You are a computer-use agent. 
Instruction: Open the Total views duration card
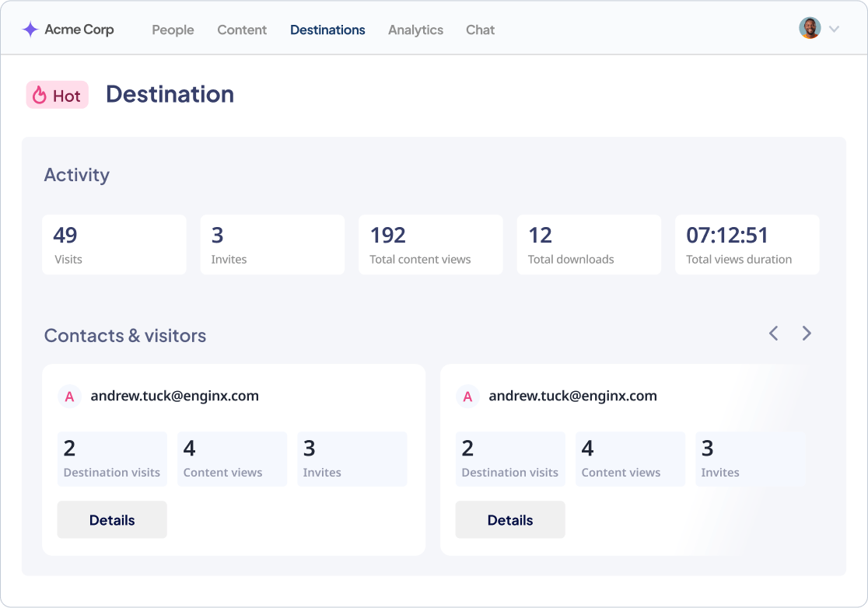point(747,245)
